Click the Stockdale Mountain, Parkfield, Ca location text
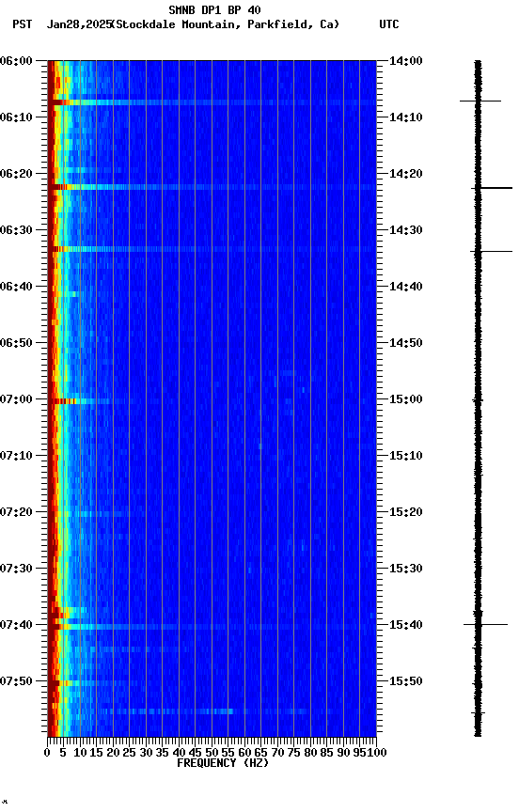Image resolution: width=519 pixels, height=812 pixels. pyautogui.click(x=226, y=24)
